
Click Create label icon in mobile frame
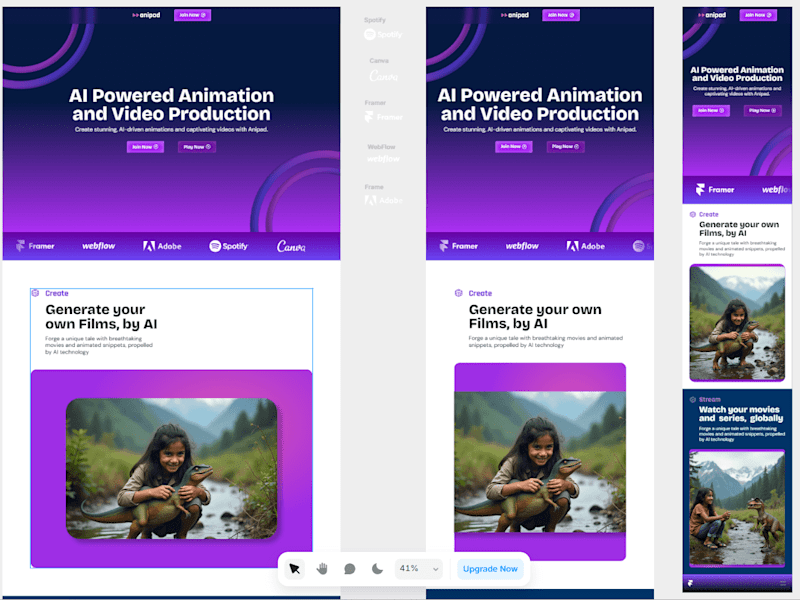[x=692, y=214]
